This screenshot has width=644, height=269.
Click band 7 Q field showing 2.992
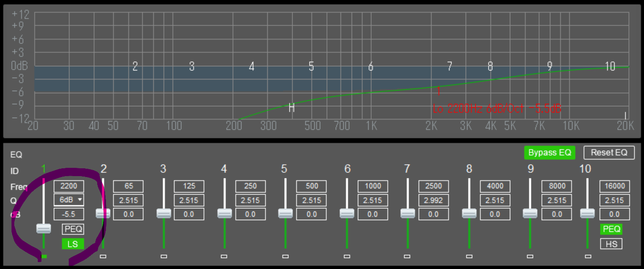[x=433, y=200]
